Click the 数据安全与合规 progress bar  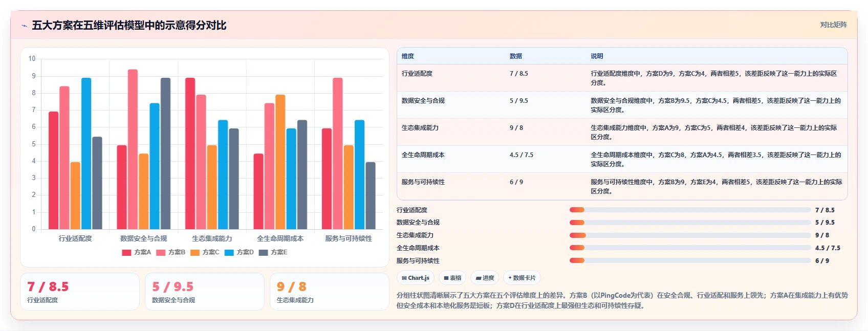click(690, 223)
